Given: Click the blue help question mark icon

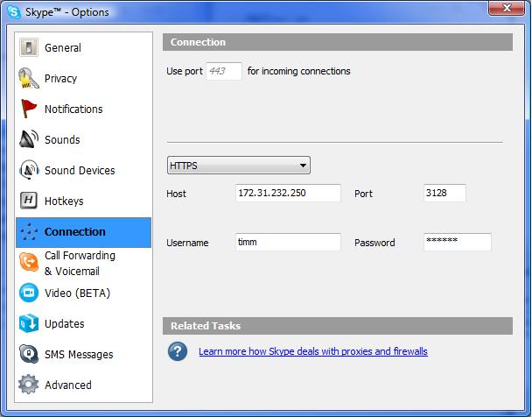Looking at the screenshot, I should (178, 351).
